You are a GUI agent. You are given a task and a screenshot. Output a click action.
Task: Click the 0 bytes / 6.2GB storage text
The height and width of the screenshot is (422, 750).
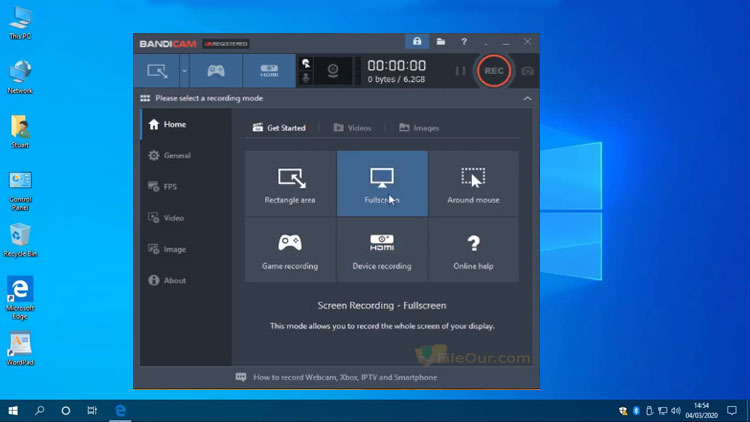[396, 79]
